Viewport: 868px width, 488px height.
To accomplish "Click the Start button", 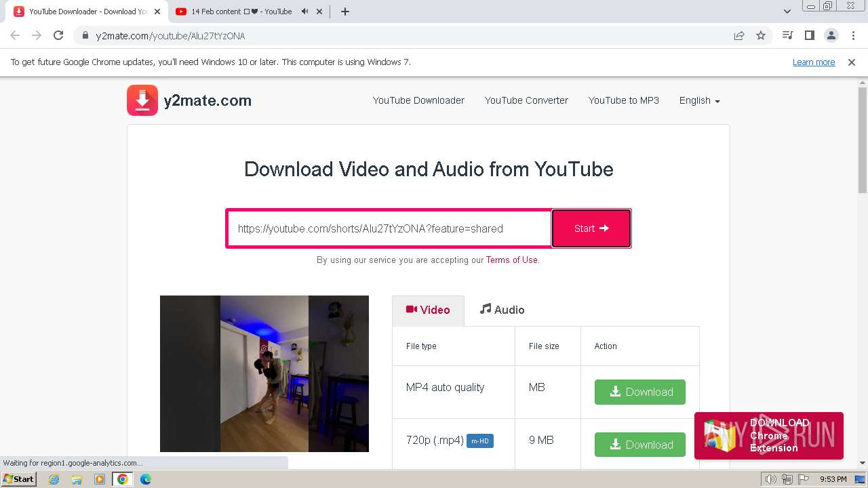I will 591,228.
